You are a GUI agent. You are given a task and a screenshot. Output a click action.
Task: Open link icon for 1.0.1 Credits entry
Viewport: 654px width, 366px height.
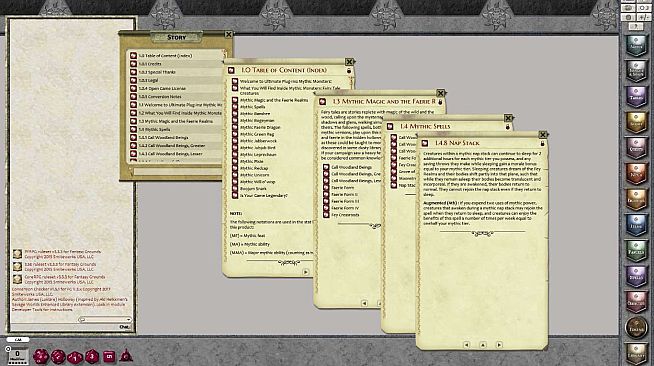(x=133, y=64)
